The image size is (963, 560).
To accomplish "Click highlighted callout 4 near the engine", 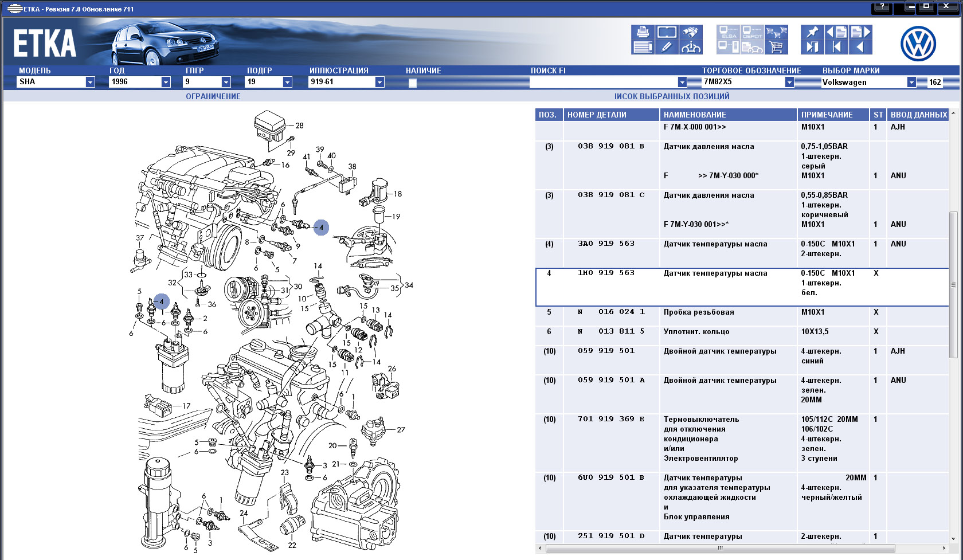I will pyautogui.click(x=321, y=228).
